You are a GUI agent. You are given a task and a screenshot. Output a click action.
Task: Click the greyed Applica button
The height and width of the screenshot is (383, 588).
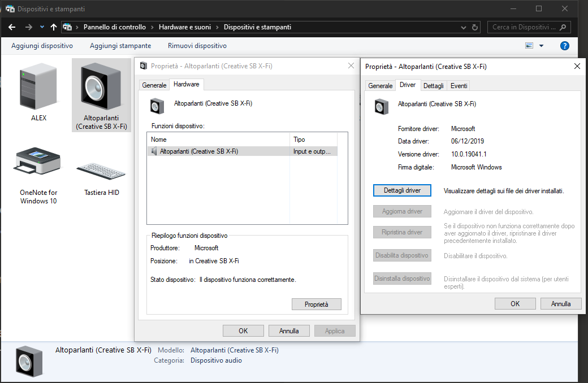tap(335, 331)
